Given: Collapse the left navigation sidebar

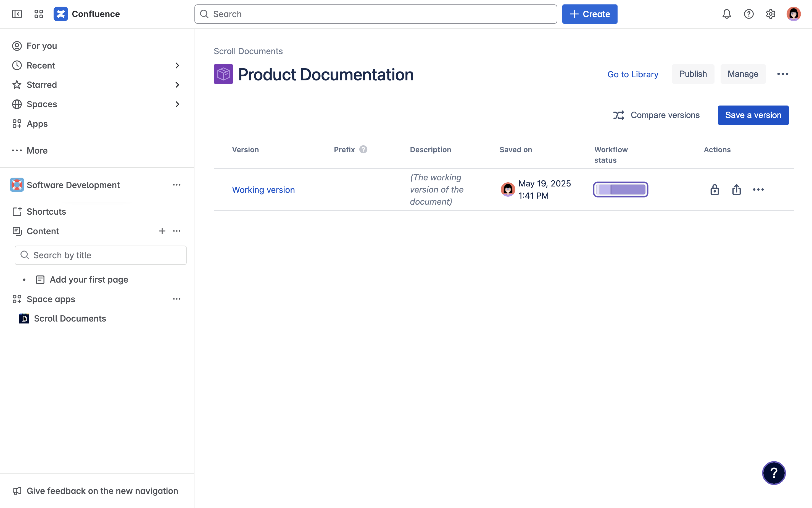Looking at the screenshot, I should (17, 14).
